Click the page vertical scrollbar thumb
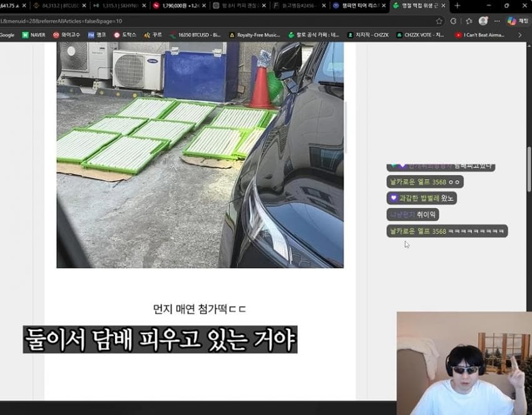 tap(529, 169)
